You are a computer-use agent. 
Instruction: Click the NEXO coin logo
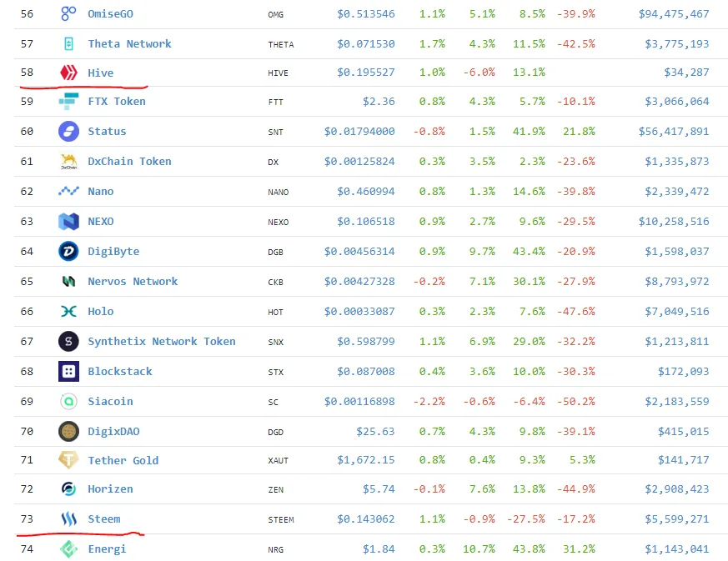(x=68, y=222)
